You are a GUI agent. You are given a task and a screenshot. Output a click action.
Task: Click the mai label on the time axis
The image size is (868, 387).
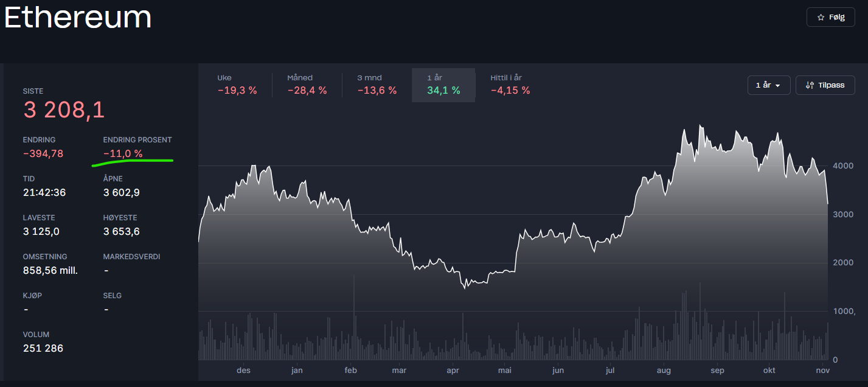click(x=504, y=370)
